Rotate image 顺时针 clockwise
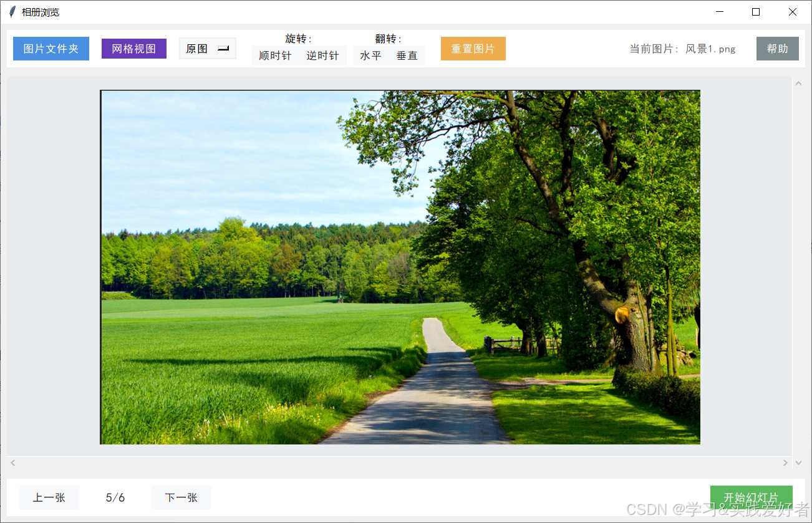The width and height of the screenshot is (812, 523). pos(276,55)
